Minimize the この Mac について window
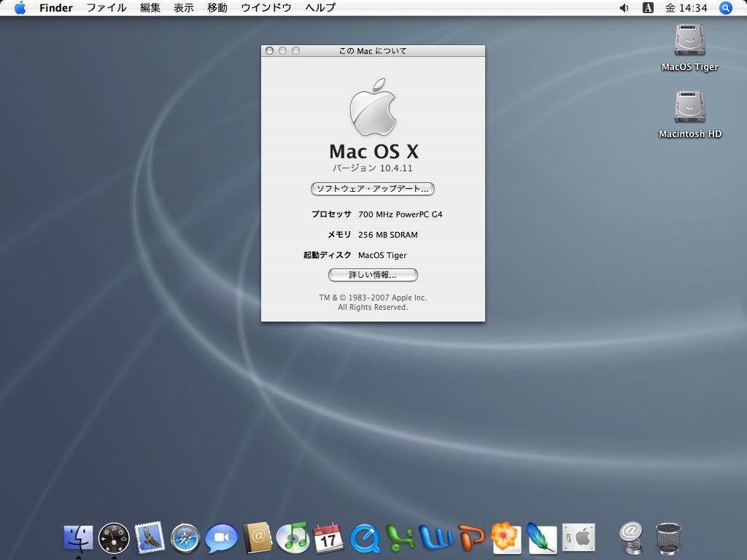Viewport: 747px width, 560px height. [282, 50]
